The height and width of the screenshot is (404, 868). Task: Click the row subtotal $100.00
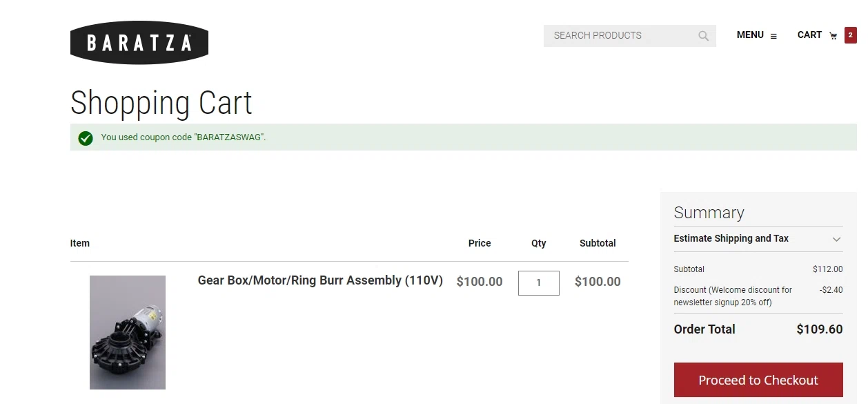click(x=598, y=282)
